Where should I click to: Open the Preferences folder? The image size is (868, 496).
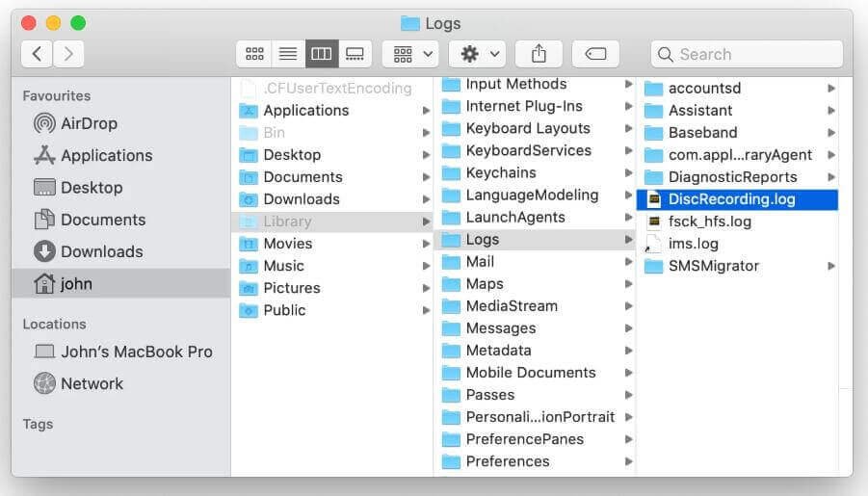pyautogui.click(x=536, y=461)
